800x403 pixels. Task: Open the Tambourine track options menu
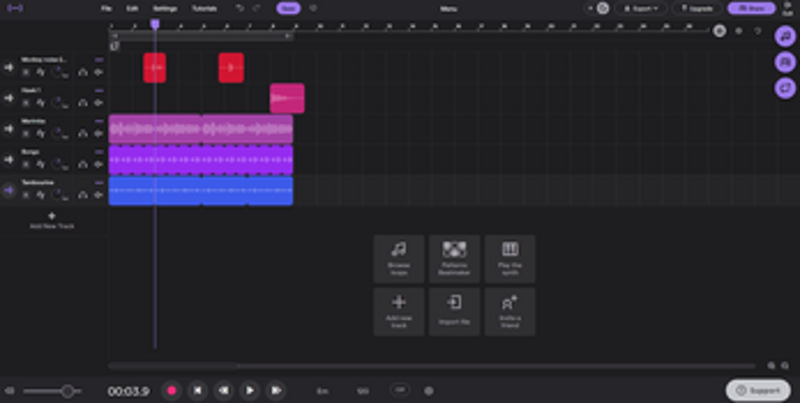[x=99, y=183]
